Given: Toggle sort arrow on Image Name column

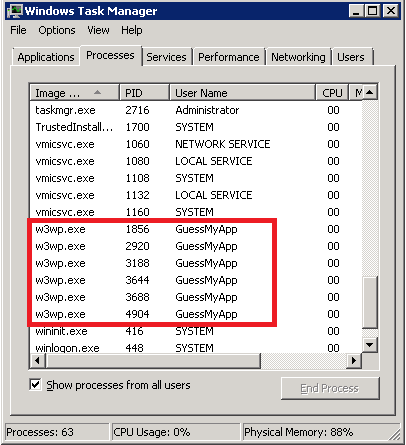Looking at the screenshot, I should coord(97,92).
